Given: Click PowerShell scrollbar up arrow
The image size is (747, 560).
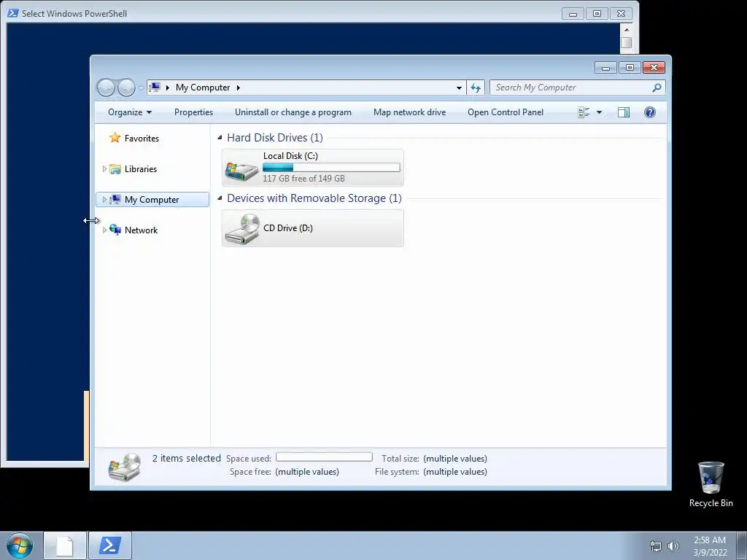Looking at the screenshot, I should point(627,29).
